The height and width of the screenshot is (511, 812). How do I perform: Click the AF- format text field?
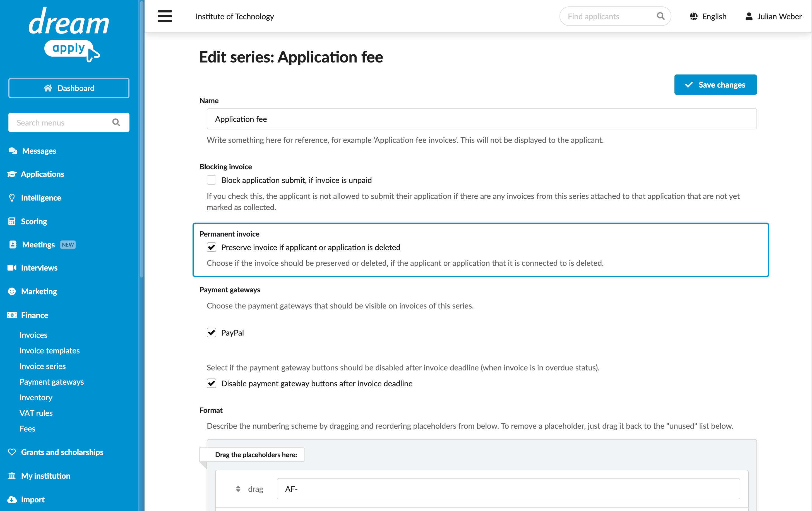[508, 488]
